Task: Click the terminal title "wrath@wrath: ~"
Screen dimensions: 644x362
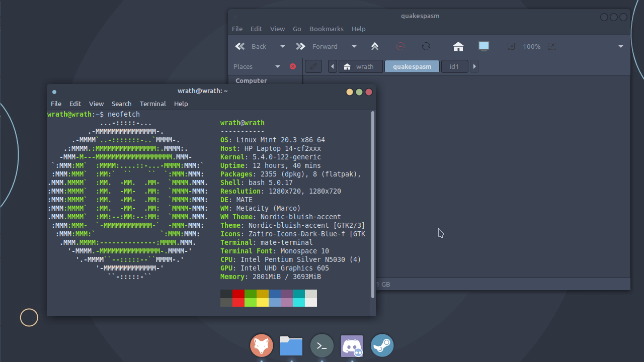Action: pos(203,91)
